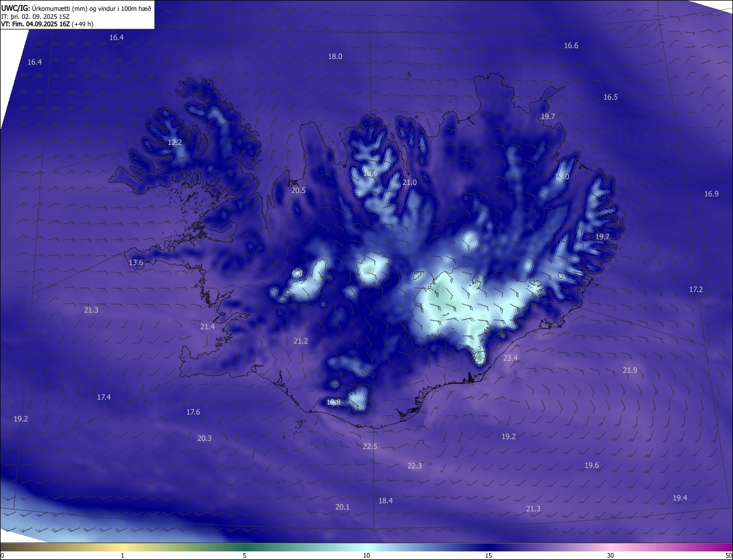This screenshot has height=560, width=733.
Task: Click the legend tick label 5
Action: tap(245, 555)
